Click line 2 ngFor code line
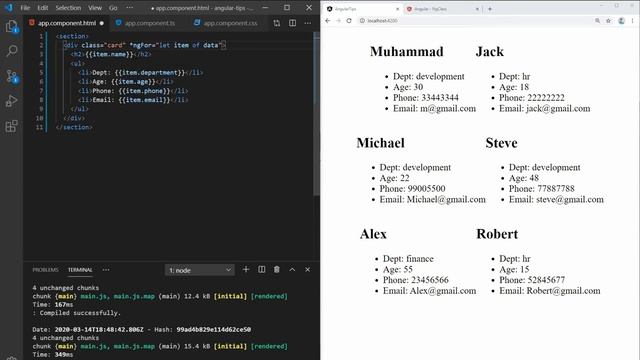 [144, 45]
